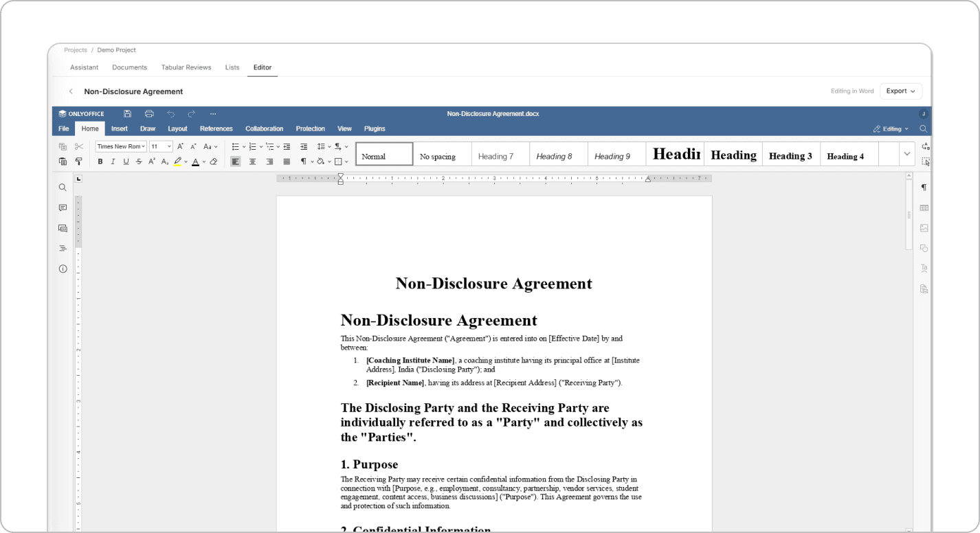Open Text Art settings in right sidebar
The image size is (980, 533).
click(924, 269)
